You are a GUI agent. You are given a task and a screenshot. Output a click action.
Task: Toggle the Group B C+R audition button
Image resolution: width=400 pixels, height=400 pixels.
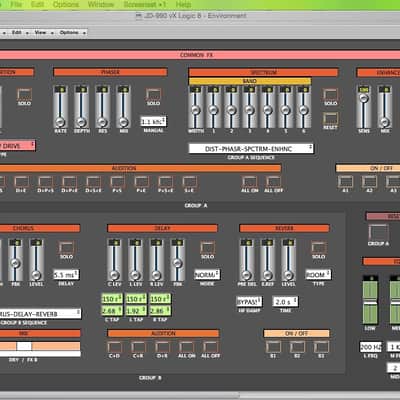138,347
